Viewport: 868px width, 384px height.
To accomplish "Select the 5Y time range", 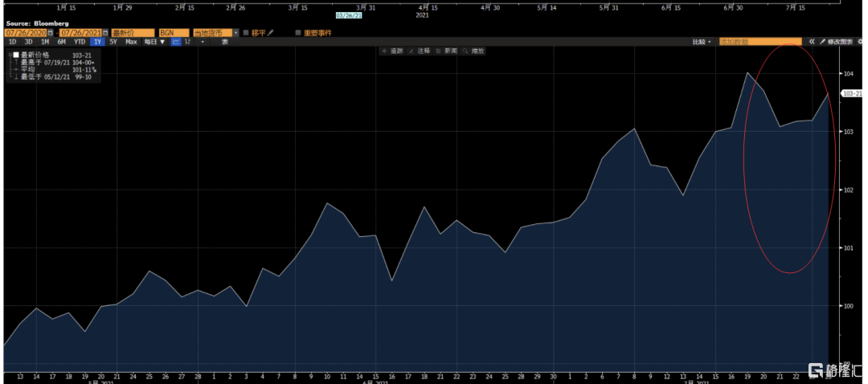I will 113,42.
